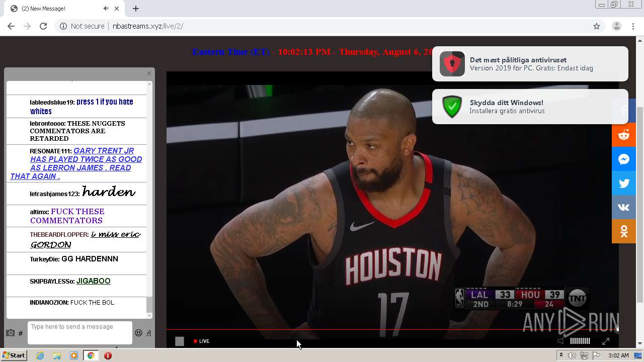Click the GG HARDENNN message by TurkeyDie
The image size is (644, 362).
[90, 259]
